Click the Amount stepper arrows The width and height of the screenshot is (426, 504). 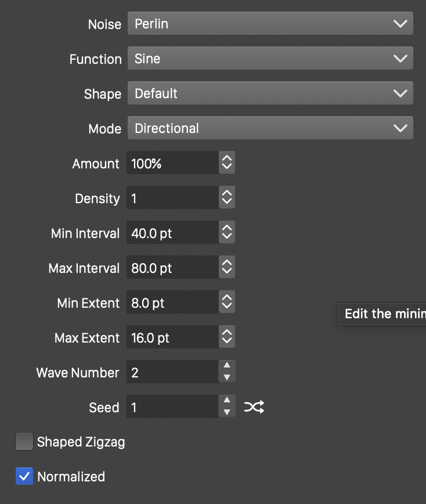[x=227, y=163]
